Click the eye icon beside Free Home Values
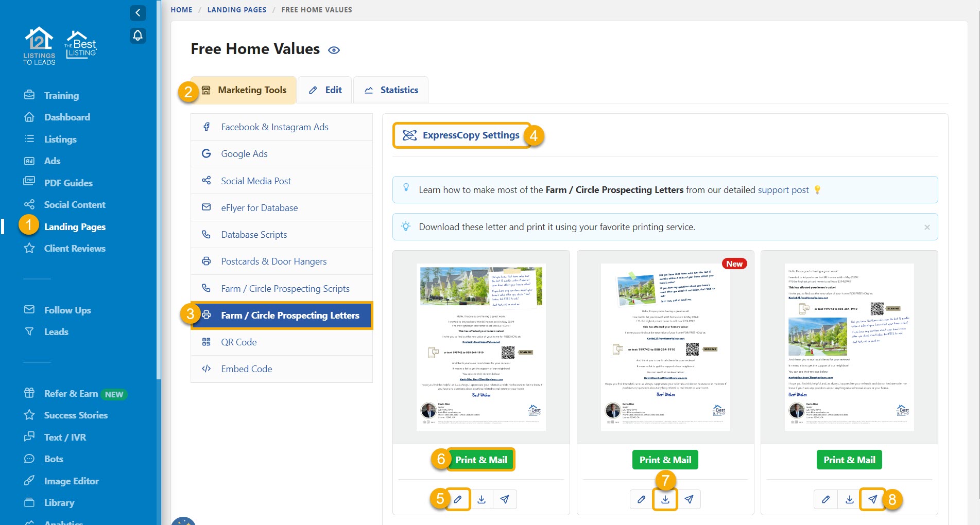Image resolution: width=980 pixels, height=525 pixels. point(334,50)
